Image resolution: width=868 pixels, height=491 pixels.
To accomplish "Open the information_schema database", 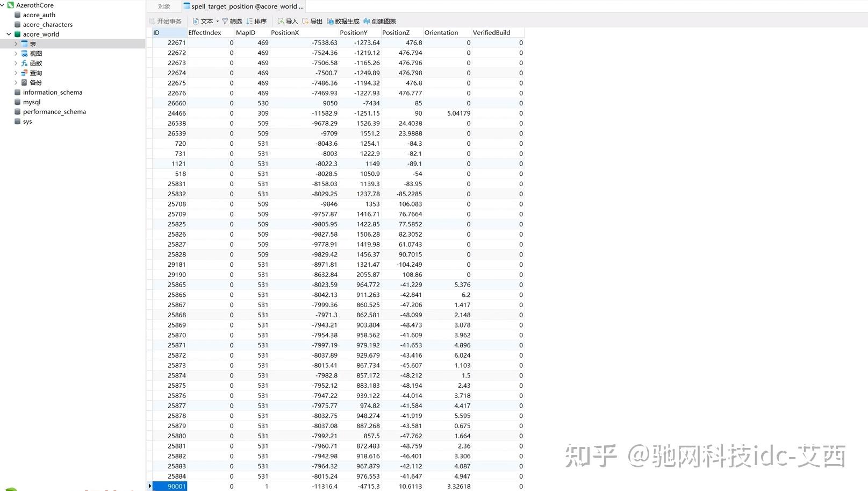I will (x=52, y=92).
